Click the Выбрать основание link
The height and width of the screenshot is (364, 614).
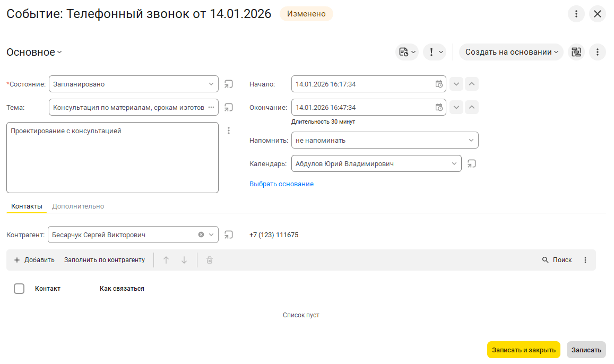pyautogui.click(x=281, y=184)
